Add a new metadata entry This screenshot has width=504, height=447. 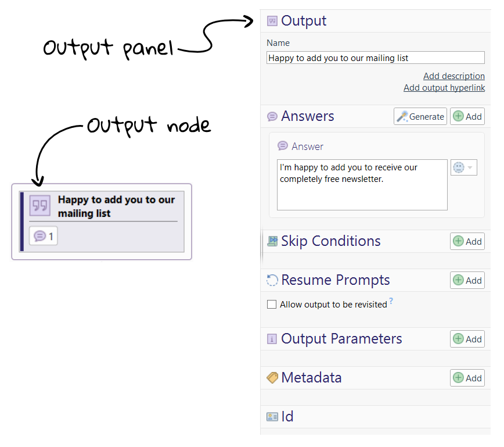point(467,377)
